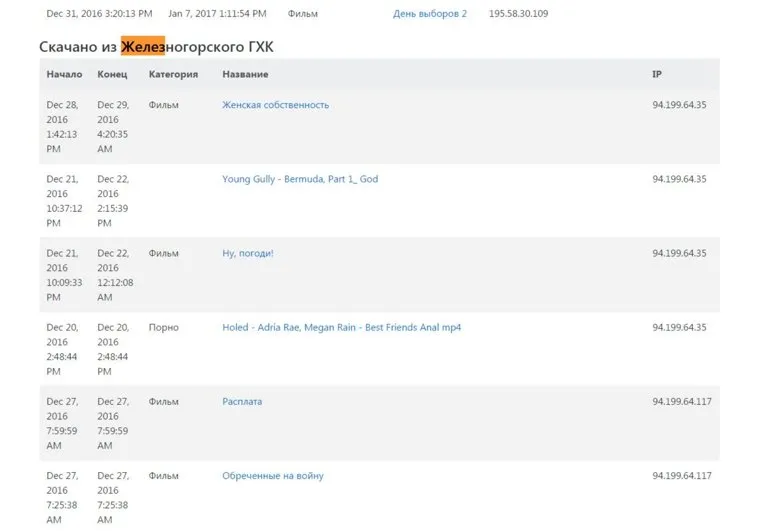760x531 pixels.
Task: Click the "Категория" column header
Action: [173, 74]
